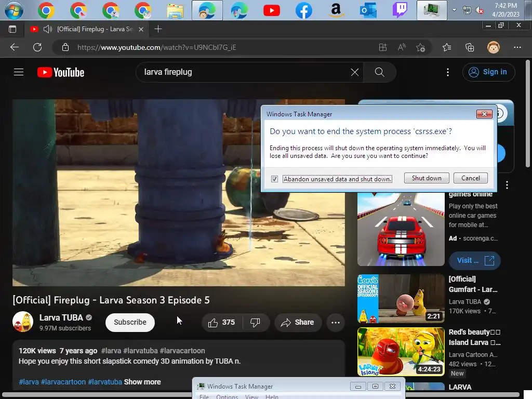The image size is (532, 399).
Task: Open a new browser tab
Action: tap(158, 29)
